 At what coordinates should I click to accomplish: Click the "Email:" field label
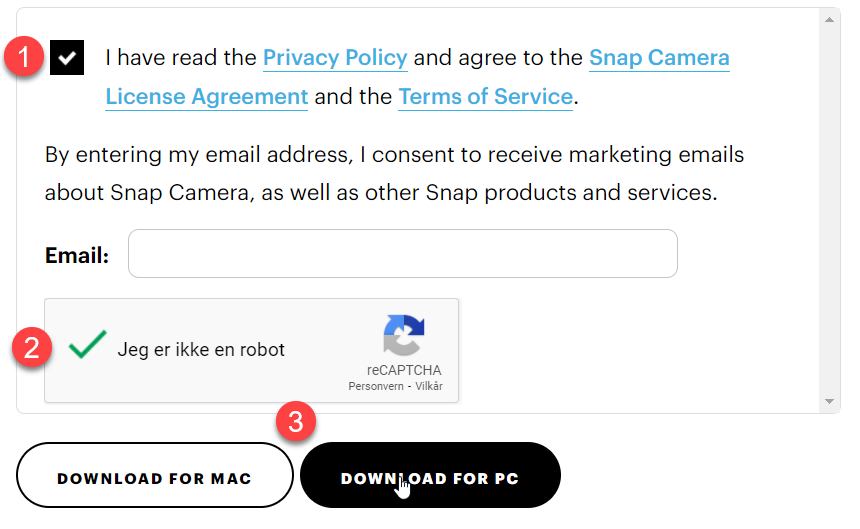pos(77,255)
